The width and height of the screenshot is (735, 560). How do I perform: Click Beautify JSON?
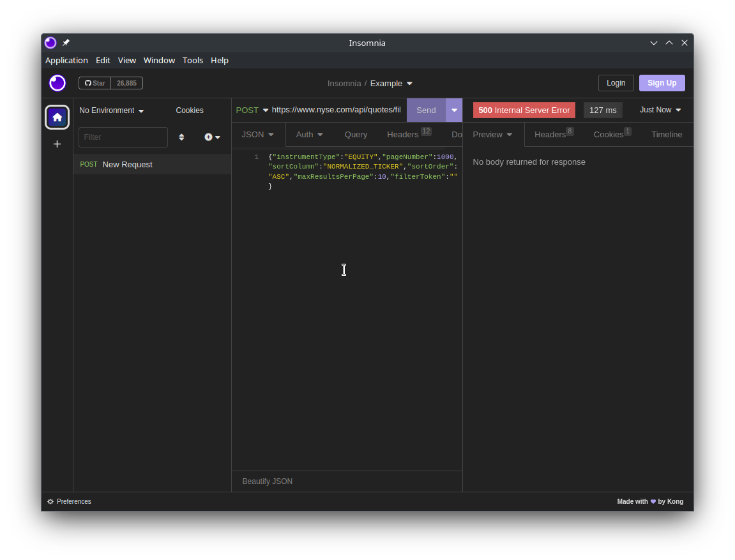(x=268, y=481)
